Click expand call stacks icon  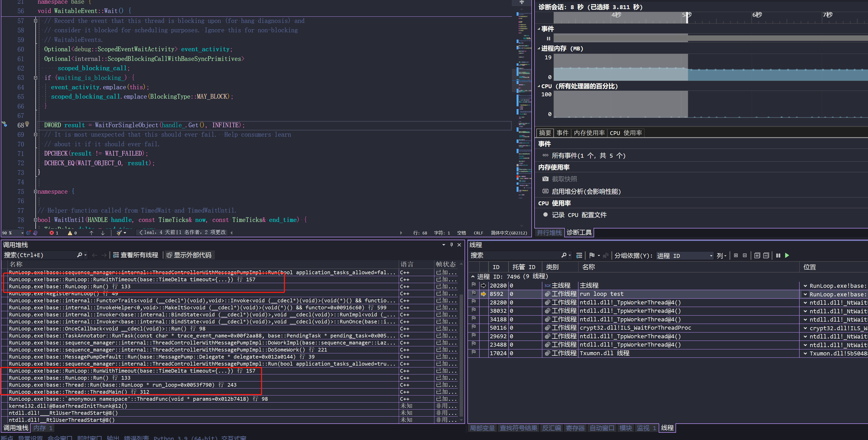[757, 255]
